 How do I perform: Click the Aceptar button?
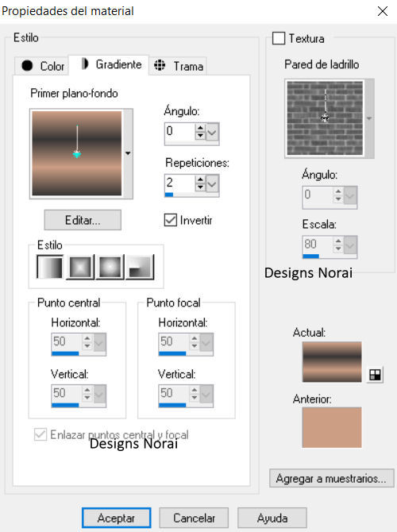point(117,518)
